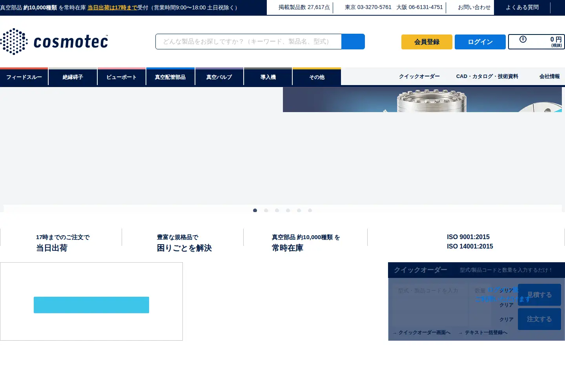Click the ログイン button

(x=480, y=42)
